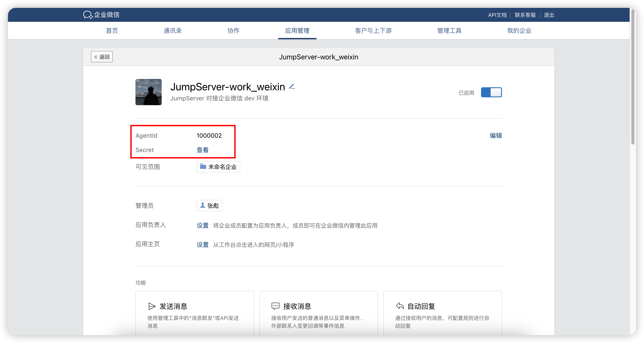Click the 企业微信 logo icon
Image resolution: width=644 pixels, height=343 pixels.
88,15
